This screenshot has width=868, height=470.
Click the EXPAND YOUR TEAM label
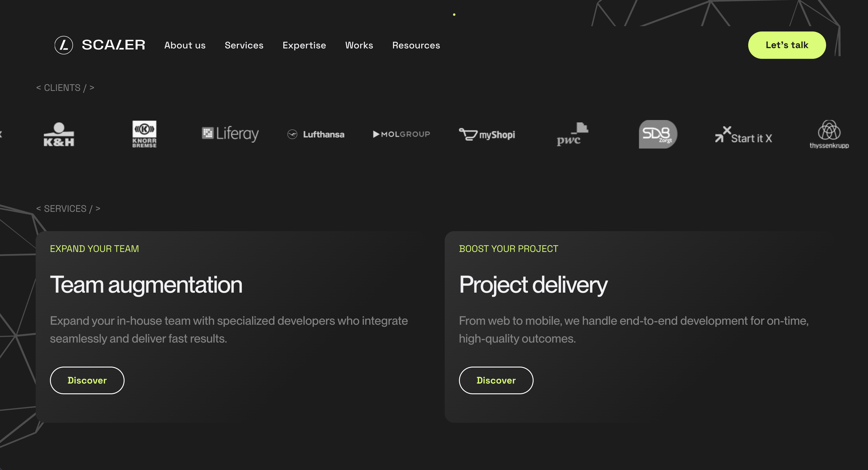(94, 249)
